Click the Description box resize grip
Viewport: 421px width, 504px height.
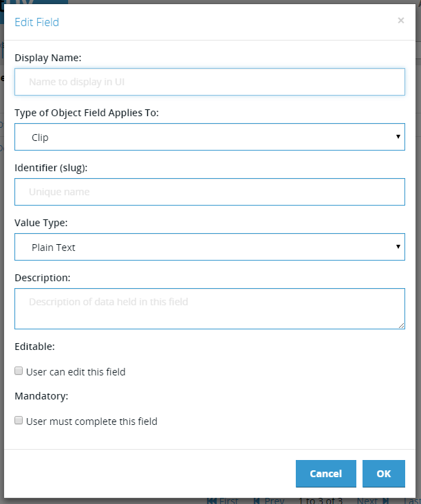401,326
